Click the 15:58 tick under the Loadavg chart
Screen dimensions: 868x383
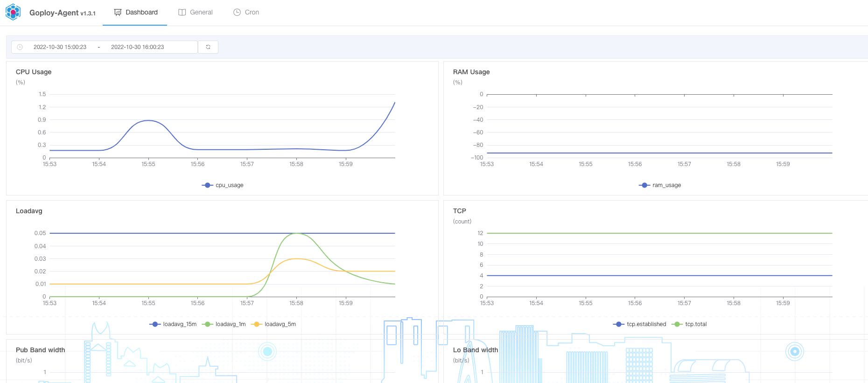296,303
